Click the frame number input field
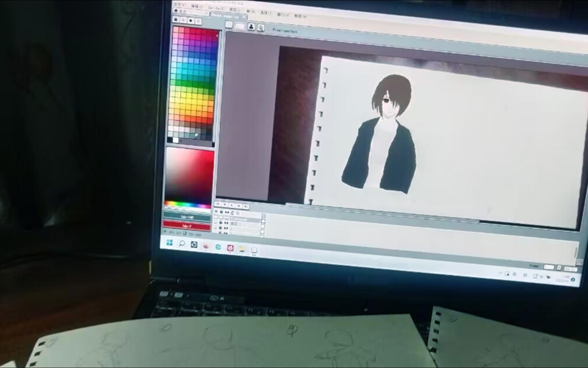Image resolution: width=588 pixels, height=368 pixels. [x=549, y=267]
